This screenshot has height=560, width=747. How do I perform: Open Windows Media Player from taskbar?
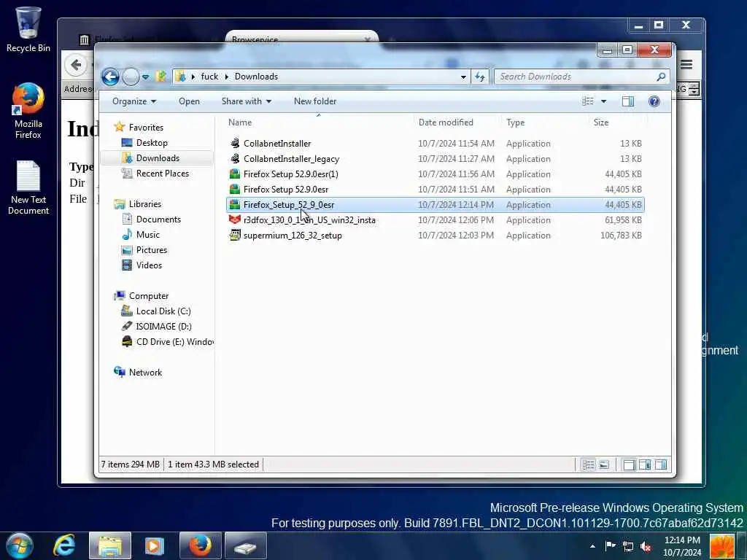[155, 545]
